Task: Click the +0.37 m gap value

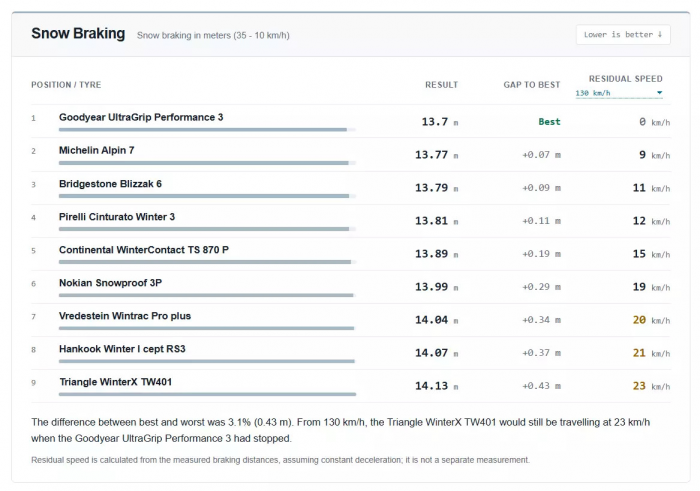Action: coord(541,353)
